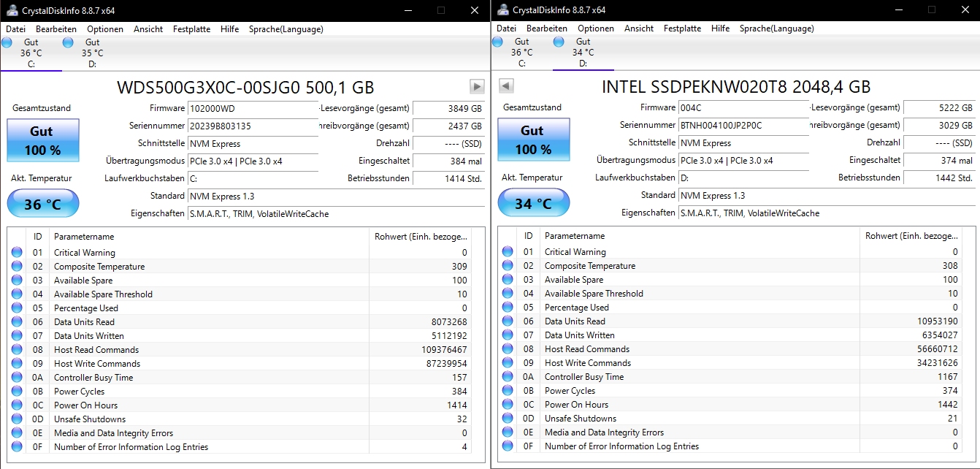Click the next disk arrow in left window
Viewport: 980px width, 469px height.
[x=477, y=87]
